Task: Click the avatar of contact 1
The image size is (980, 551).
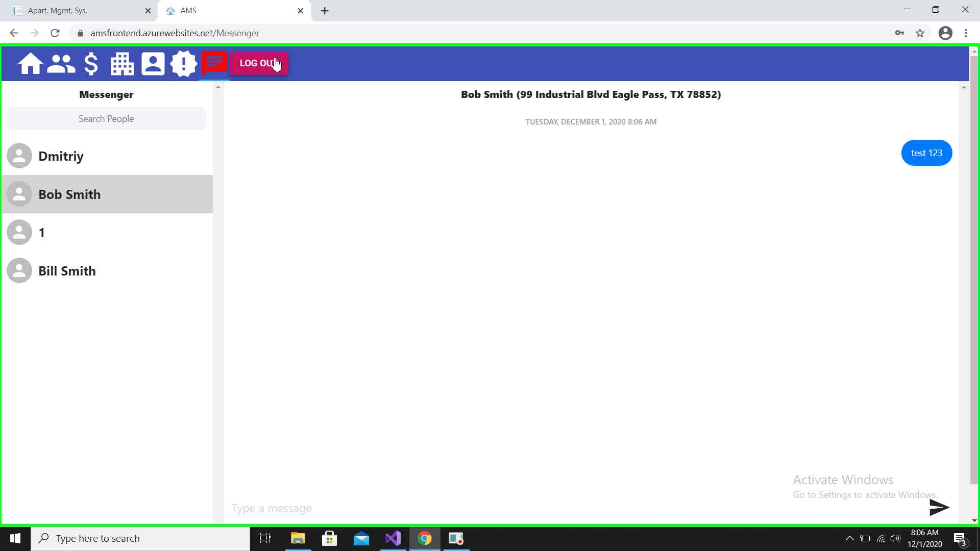Action: click(19, 233)
